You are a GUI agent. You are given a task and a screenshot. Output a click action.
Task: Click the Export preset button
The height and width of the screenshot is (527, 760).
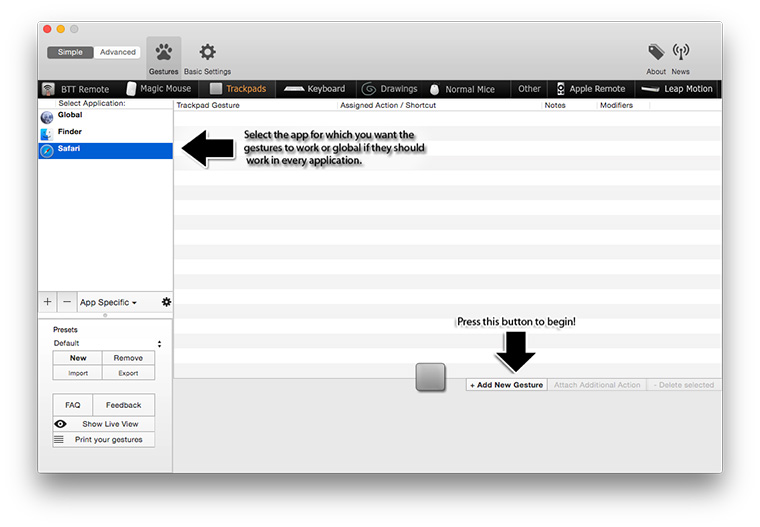click(128, 373)
